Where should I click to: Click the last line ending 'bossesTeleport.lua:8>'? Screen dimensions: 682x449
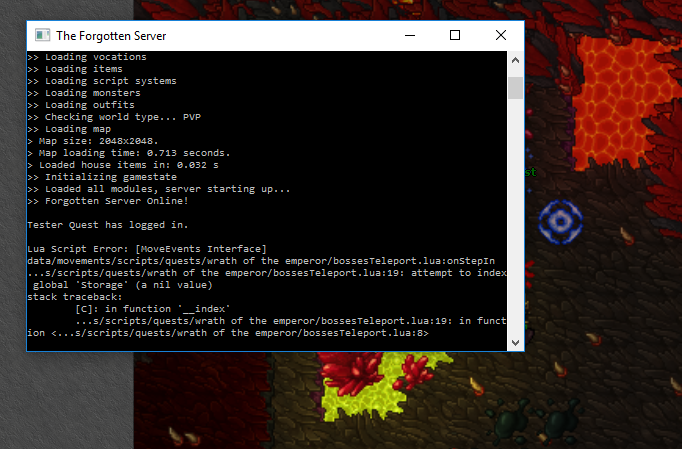coord(228,333)
